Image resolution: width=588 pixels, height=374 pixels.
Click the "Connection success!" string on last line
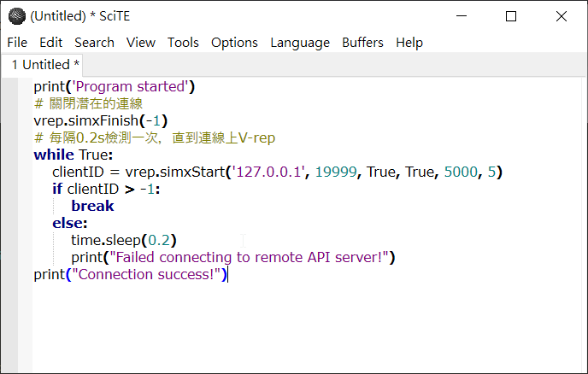click(x=150, y=275)
